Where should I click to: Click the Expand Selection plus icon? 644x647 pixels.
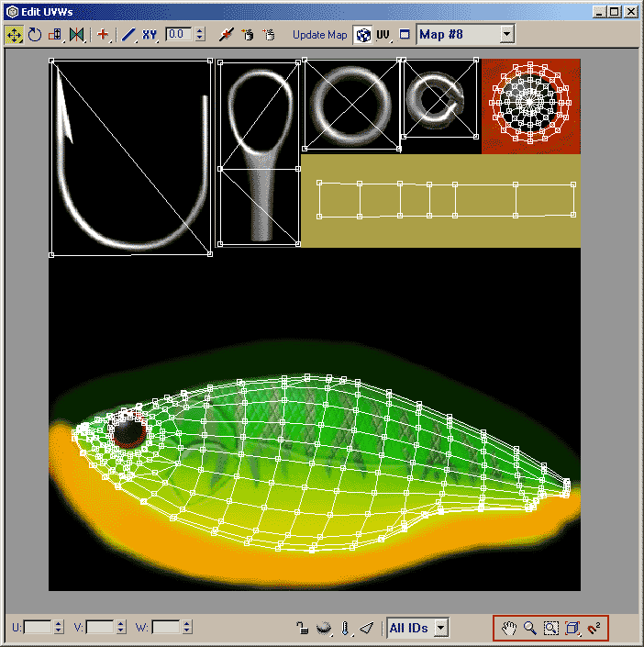tap(103, 35)
